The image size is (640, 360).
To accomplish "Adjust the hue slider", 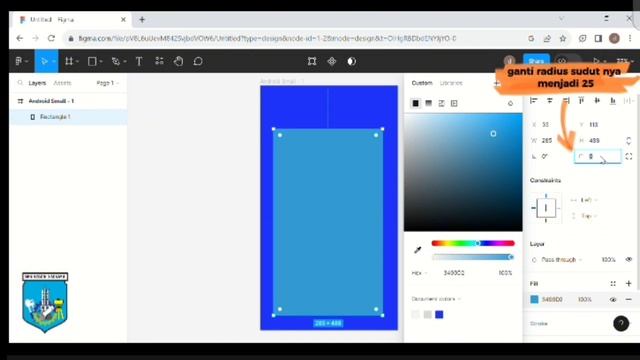I will [x=473, y=243].
